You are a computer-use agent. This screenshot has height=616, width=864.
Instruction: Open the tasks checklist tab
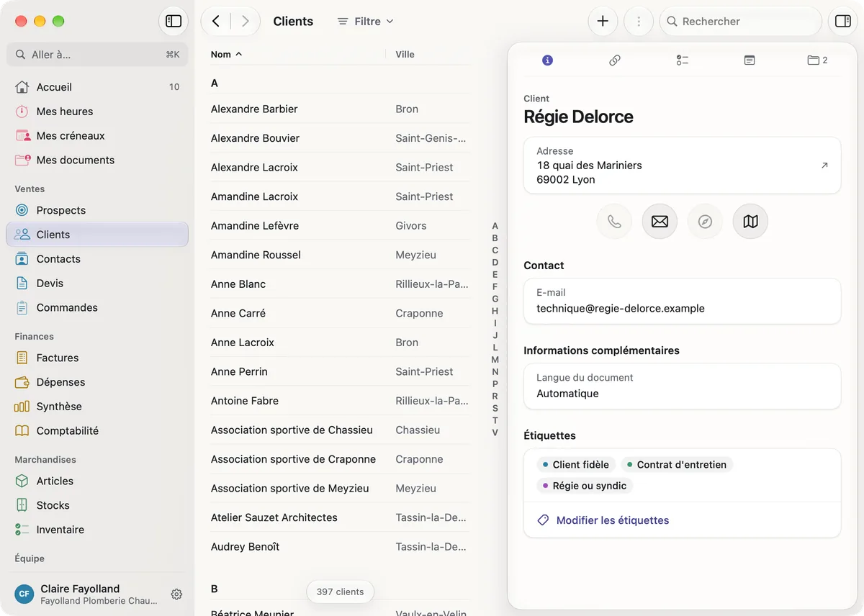[683, 60]
